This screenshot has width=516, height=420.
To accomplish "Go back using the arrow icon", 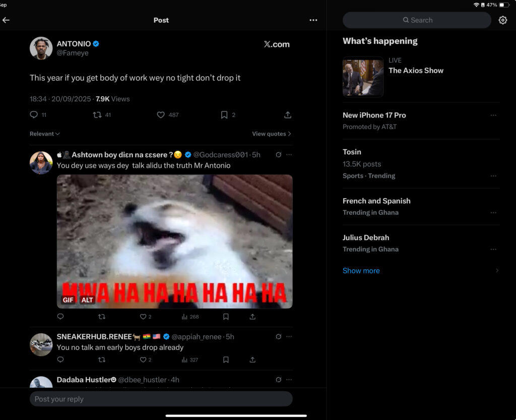I will click(x=6, y=20).
